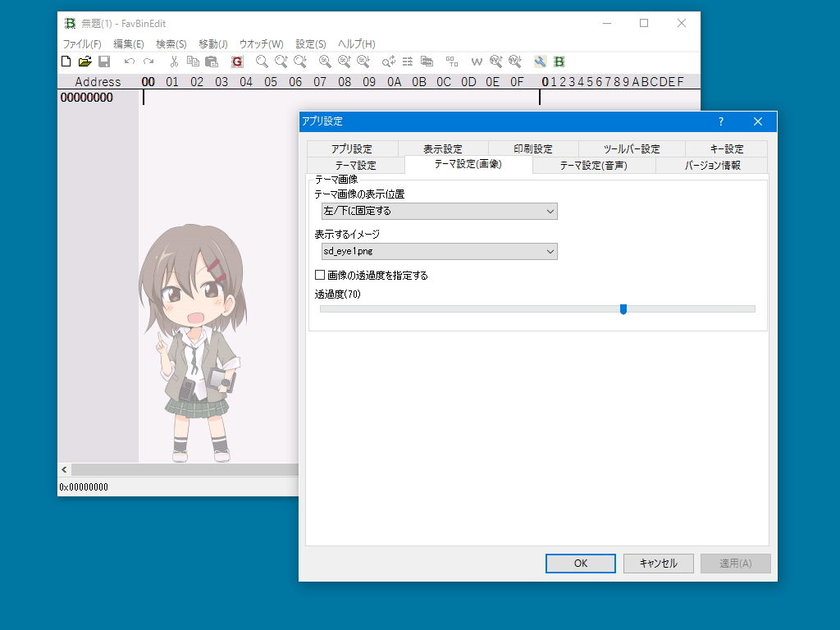Click the OK button in the settings dialog
The image size is (840, 630).
click(x=580, y=564)
